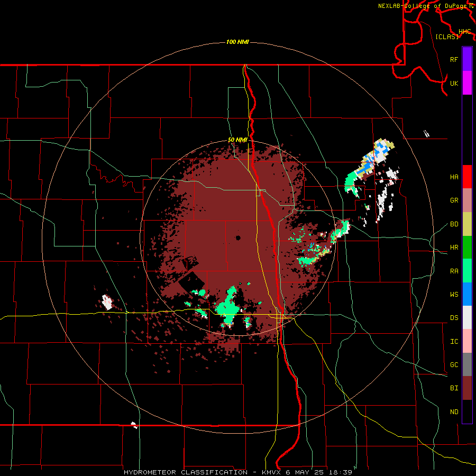Click the dark red BI legend swatch
The image size is (476, 476).
[x=467, y=388]
